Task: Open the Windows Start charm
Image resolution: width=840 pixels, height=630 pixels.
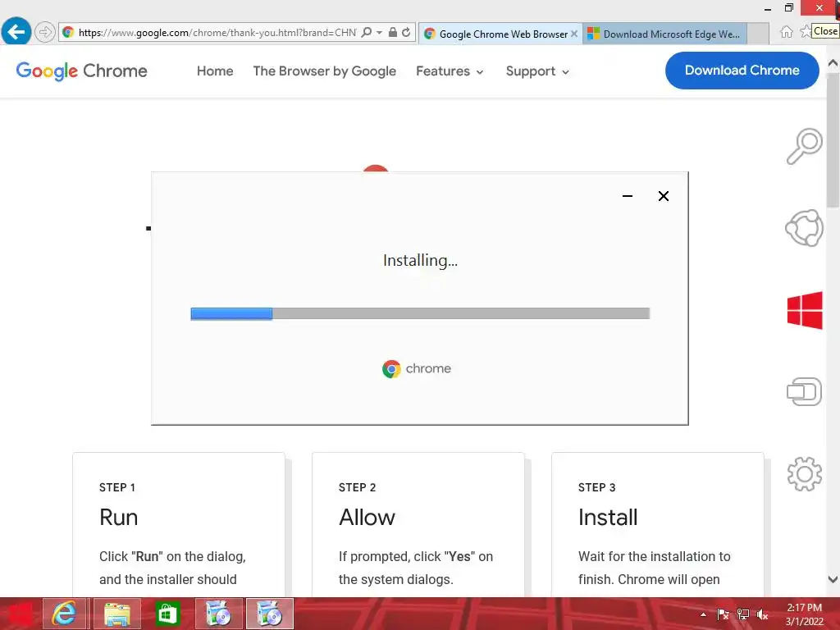Action: point(805,310)
